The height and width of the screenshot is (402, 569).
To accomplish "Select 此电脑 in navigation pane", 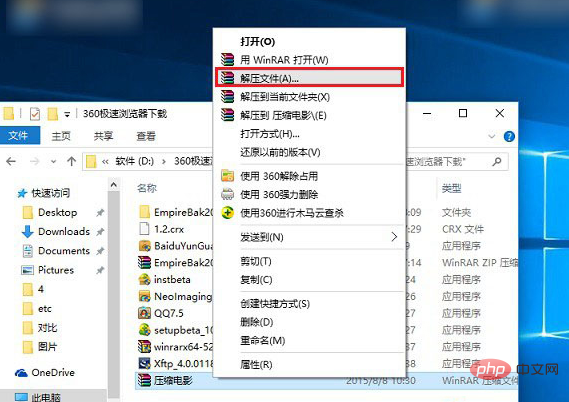I will (46, 397).
